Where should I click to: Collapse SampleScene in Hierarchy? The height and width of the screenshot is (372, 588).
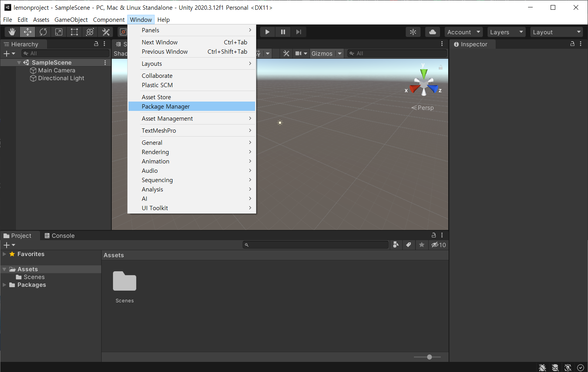tap(19, 63)
